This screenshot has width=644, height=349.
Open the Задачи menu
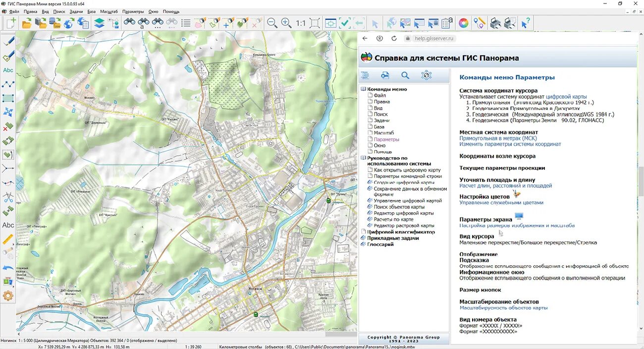pos(76,11)
